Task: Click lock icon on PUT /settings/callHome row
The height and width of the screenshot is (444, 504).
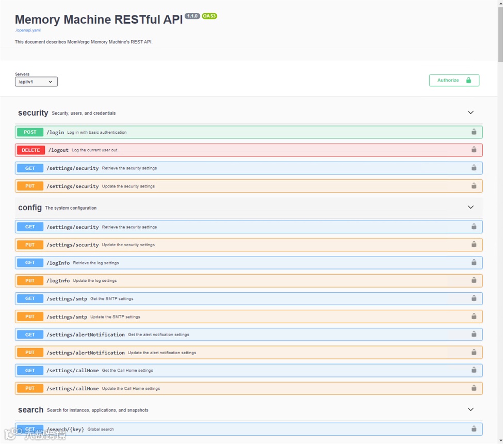Action: [x=474, y=388]
